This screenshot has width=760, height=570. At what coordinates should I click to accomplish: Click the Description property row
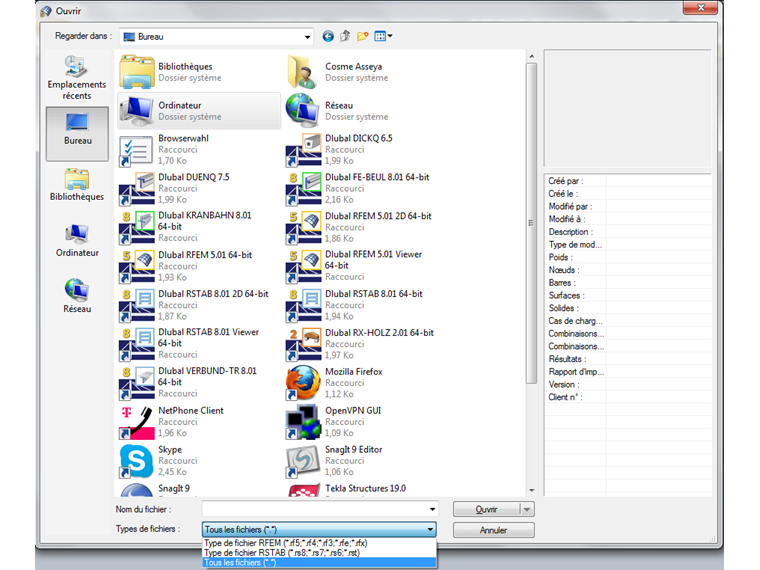click(628, 232)
